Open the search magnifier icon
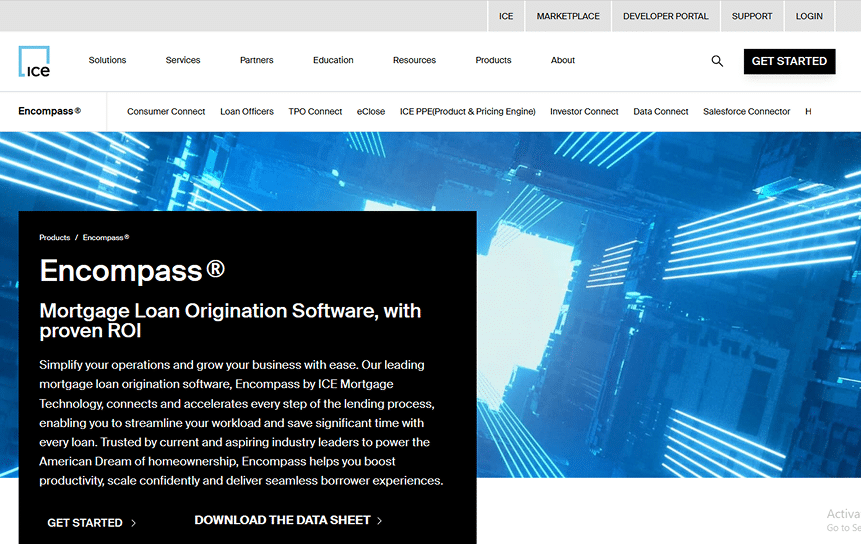This screenshot has height=544, width=861. tap(717, 61)
